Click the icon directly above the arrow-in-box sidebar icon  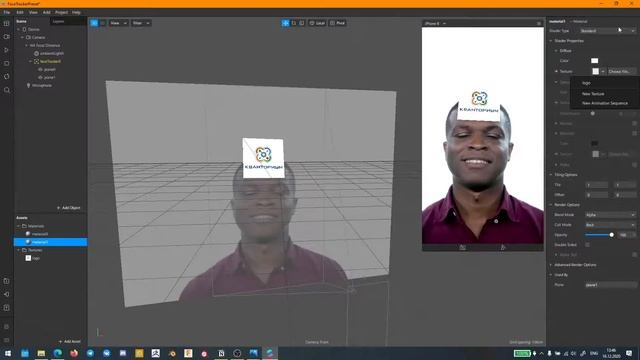(7, 281)
